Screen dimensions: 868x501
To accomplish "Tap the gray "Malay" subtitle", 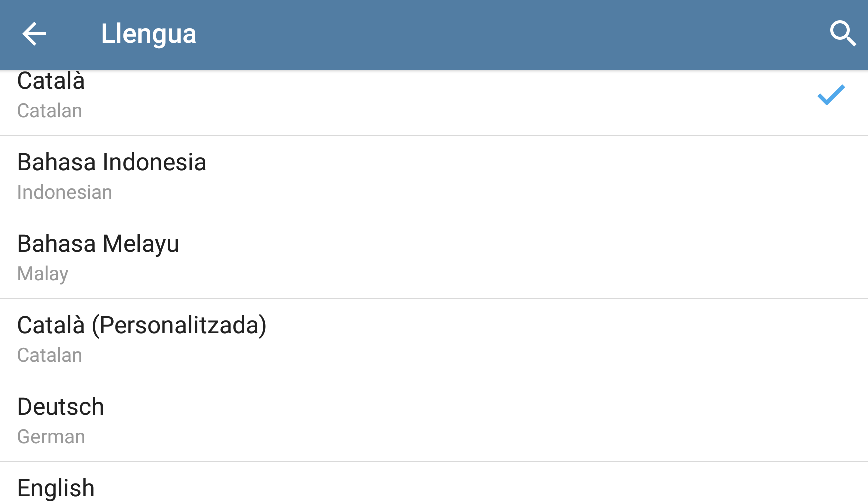I will tap(43, 274).
